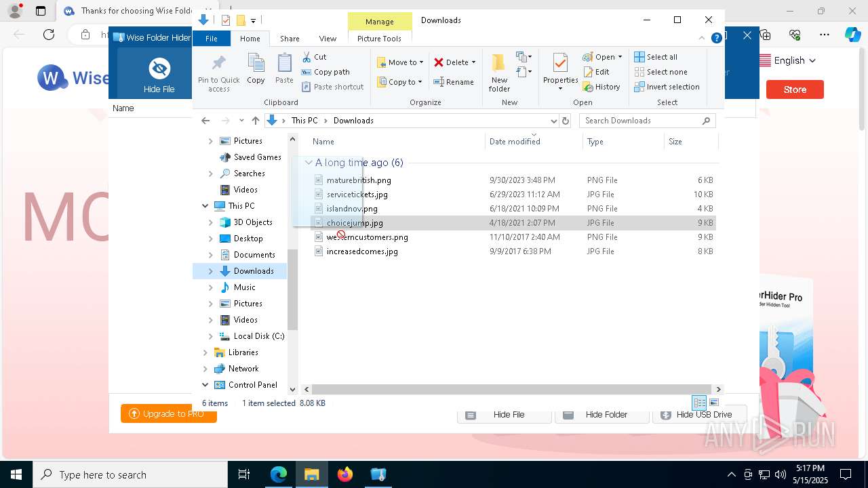Click Hide Folder button in Wise Folder Hider

point(602,415)
